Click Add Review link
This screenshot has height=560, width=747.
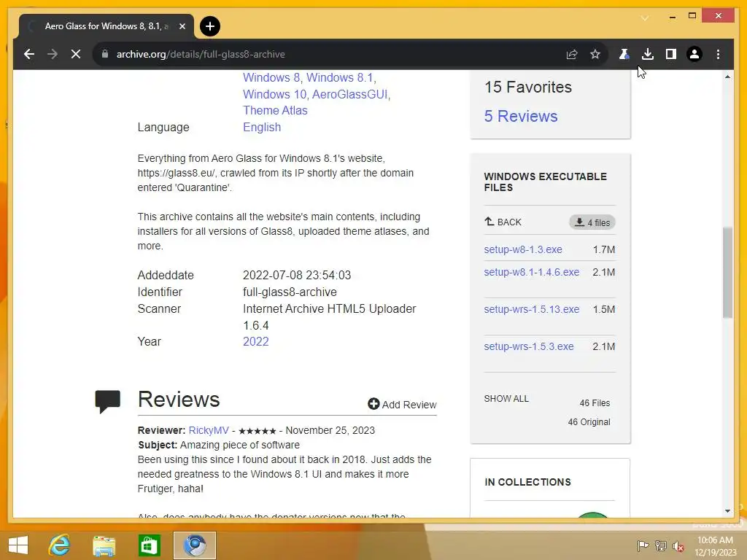point(402,404)
